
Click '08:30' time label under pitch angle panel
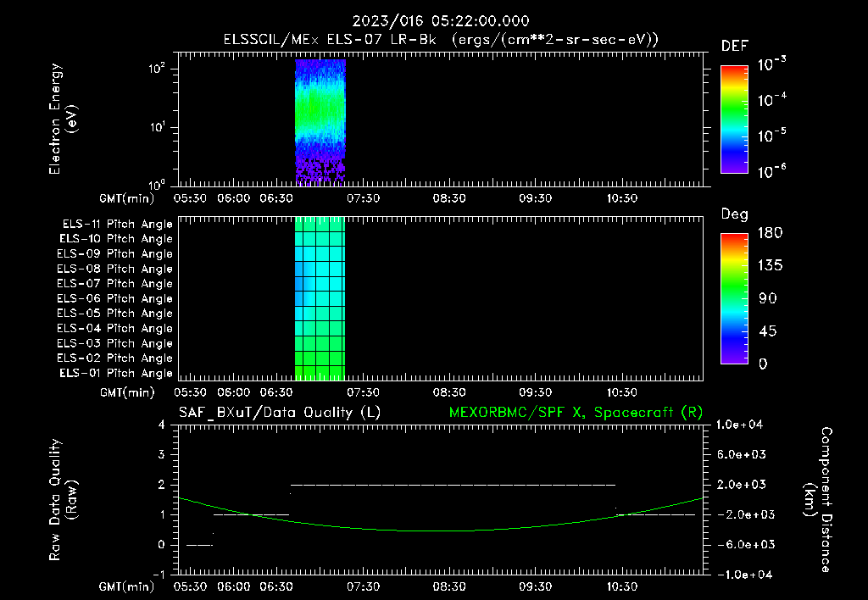tap(449, 392)
